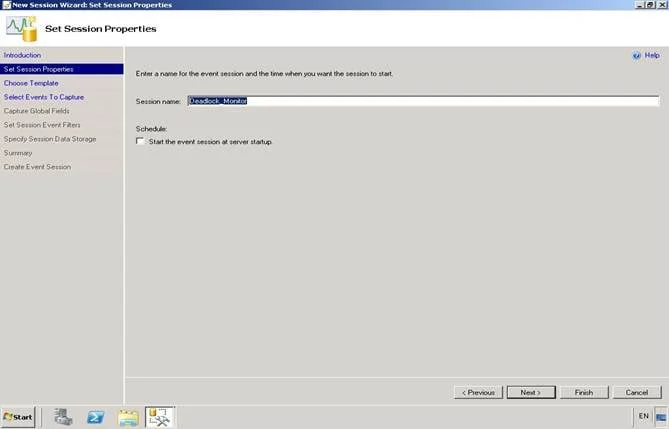Viewport: 669px width, 429px height.
Task: Switch to the SQL Server tools taskbar icon
Action: (160, 417)
